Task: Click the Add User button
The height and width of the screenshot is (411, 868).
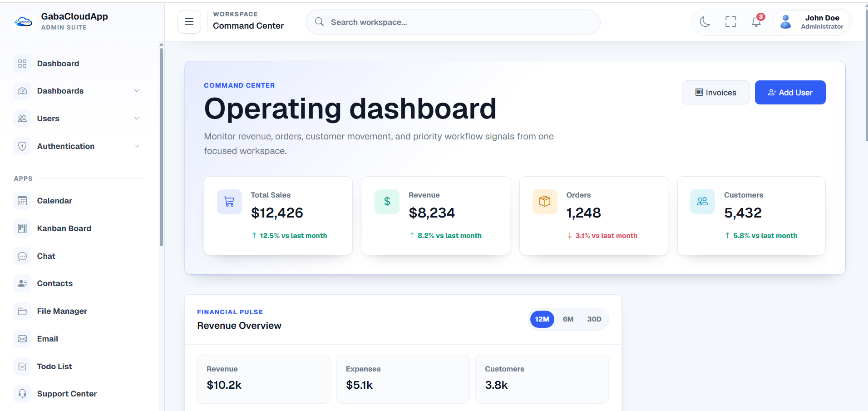Action: coord(790,93)
